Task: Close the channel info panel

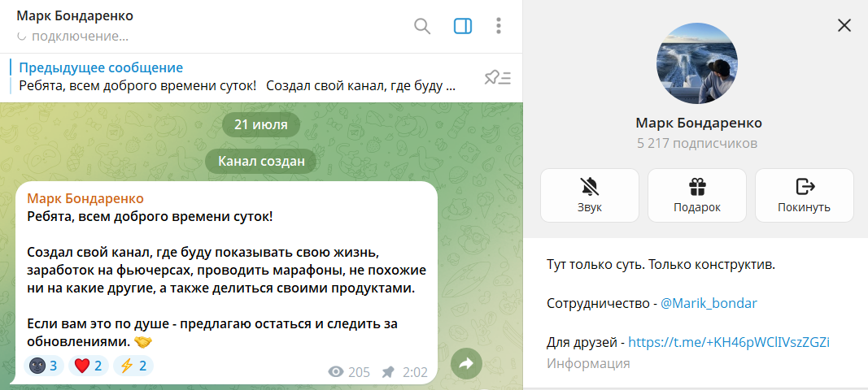Action: (x=844, y=25)
